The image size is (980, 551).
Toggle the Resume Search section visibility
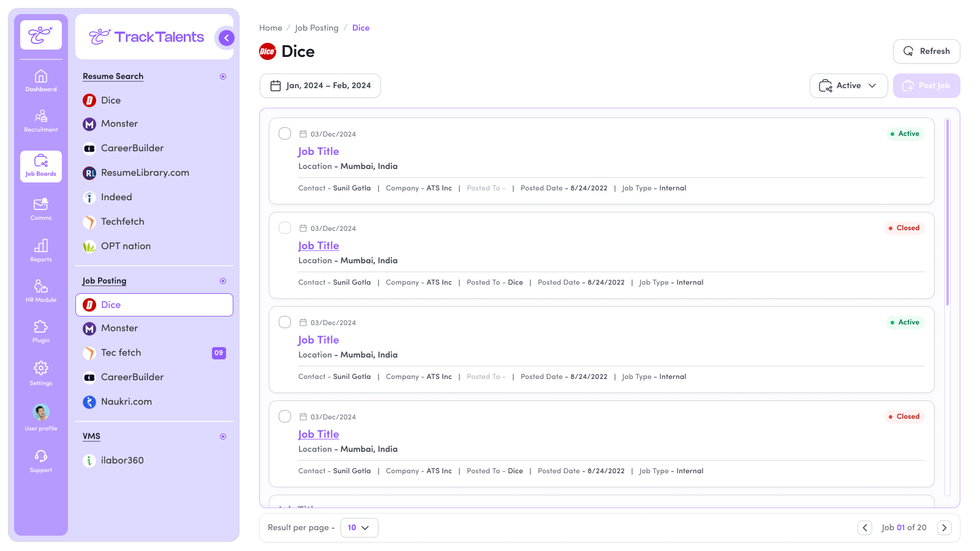click(x=222, y=76)
